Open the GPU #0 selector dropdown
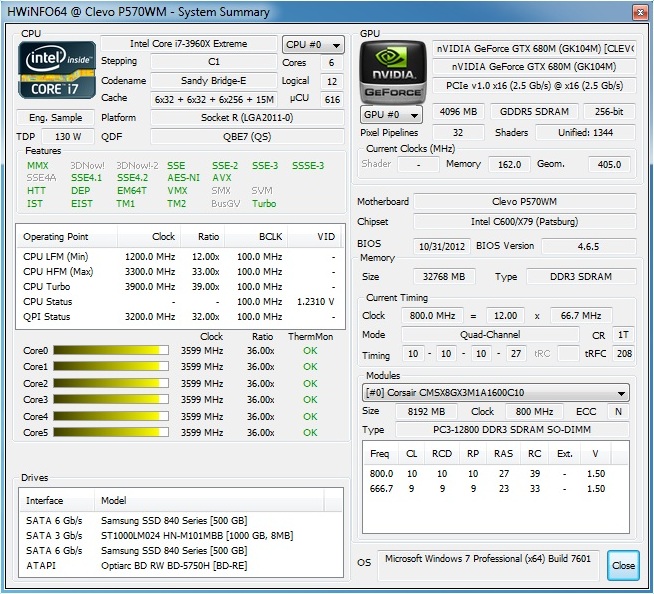Viewport: 654px width, 594px height. click(391, 114)
